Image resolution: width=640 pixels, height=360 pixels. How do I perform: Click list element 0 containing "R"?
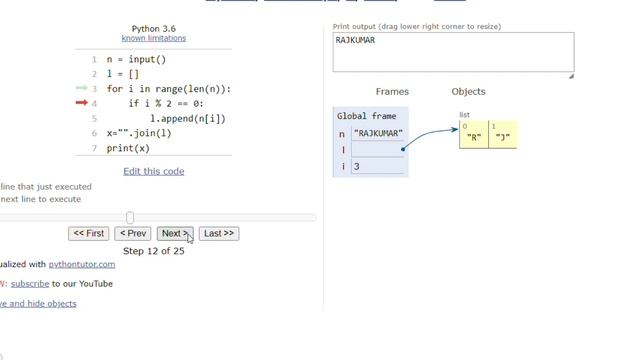click(474, 134)
